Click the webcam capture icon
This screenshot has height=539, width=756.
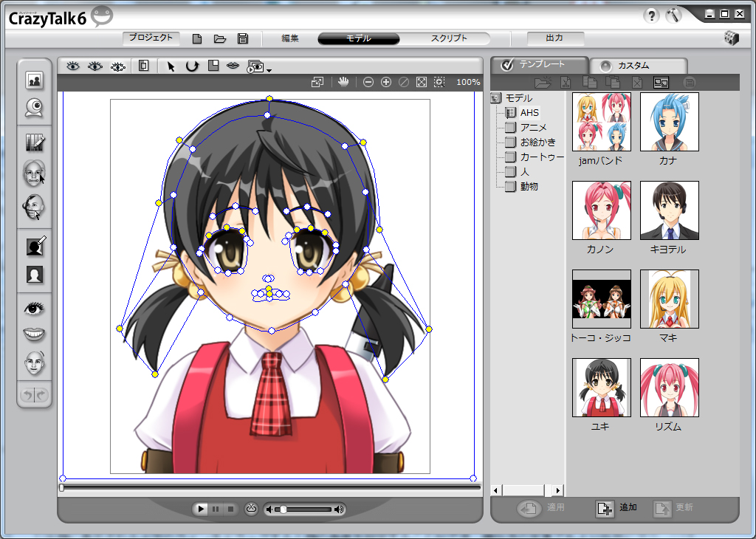click(34, 108)
